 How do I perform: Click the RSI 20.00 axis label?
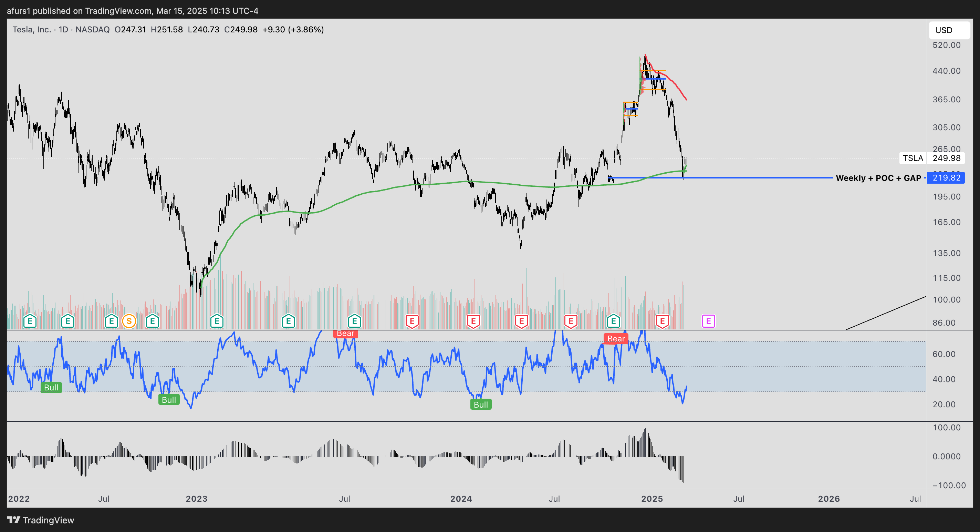tap(944, 404)
